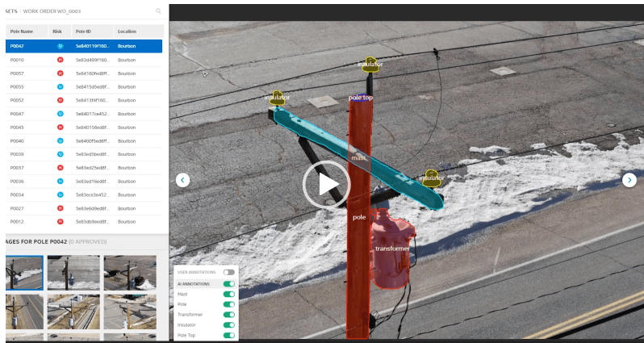Select pole row P0039
The height and width of the screenshot is (343, 644).
[x=84, y=154]
